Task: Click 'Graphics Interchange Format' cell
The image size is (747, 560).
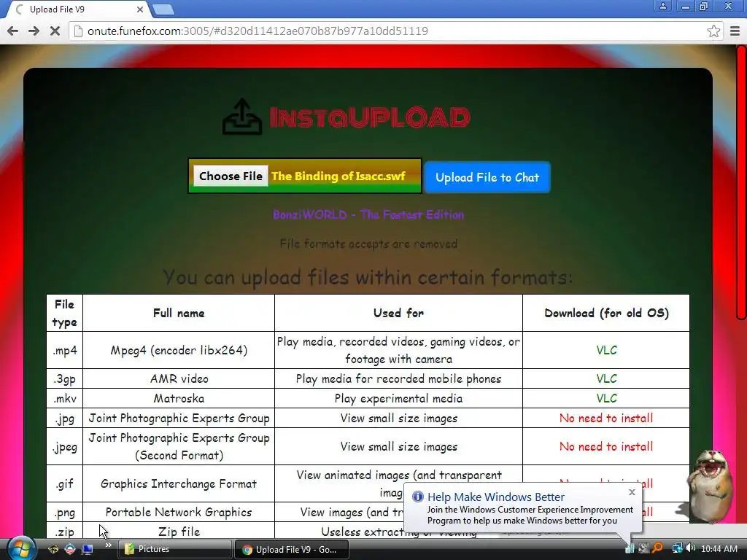Action: (179, 484)
